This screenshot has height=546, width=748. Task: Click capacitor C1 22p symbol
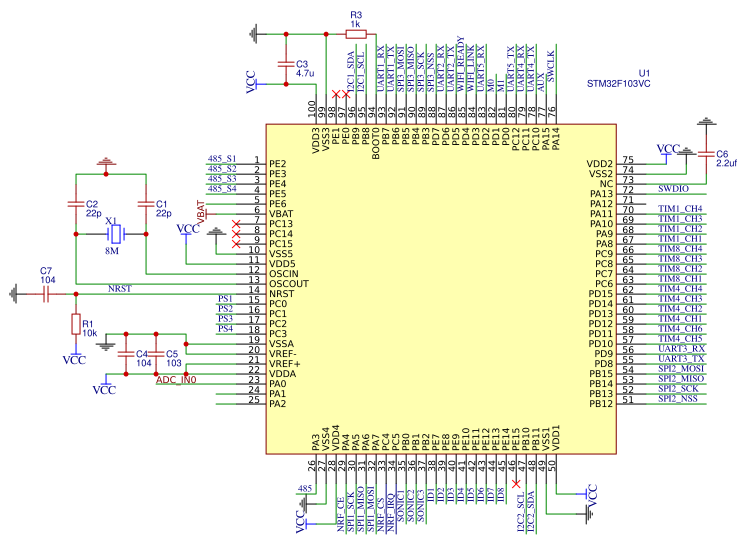pos(146,204)
